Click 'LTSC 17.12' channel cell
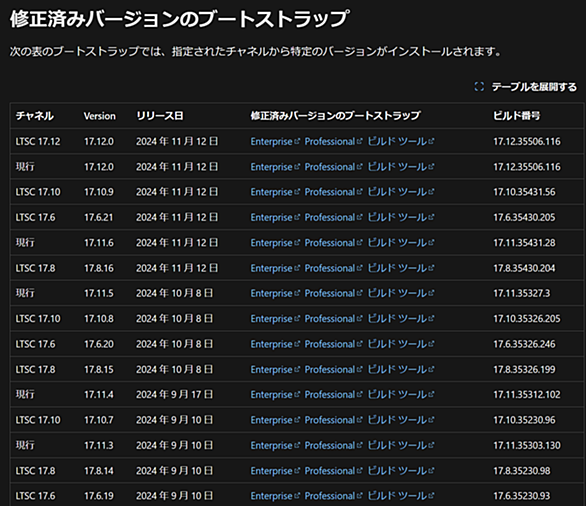Image resolution: width=586 pixels, height=506 pixels. [38, 142]
